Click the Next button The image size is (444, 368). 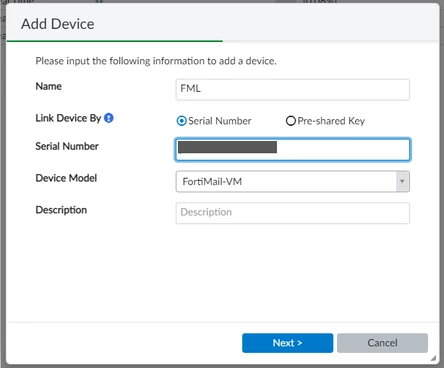(287, 343)
